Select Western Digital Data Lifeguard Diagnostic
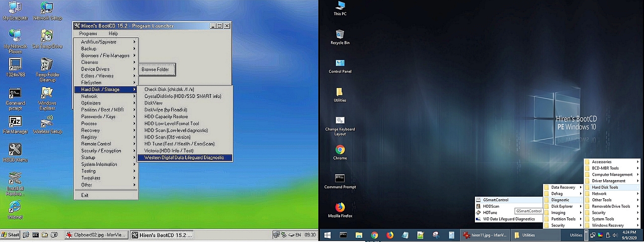 click(185, 157)
